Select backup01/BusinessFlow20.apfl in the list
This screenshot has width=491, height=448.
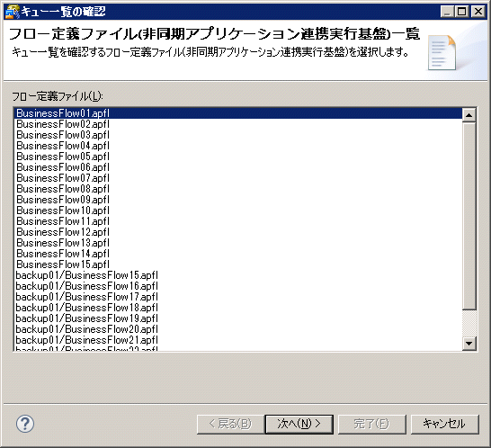coord(238,329)
